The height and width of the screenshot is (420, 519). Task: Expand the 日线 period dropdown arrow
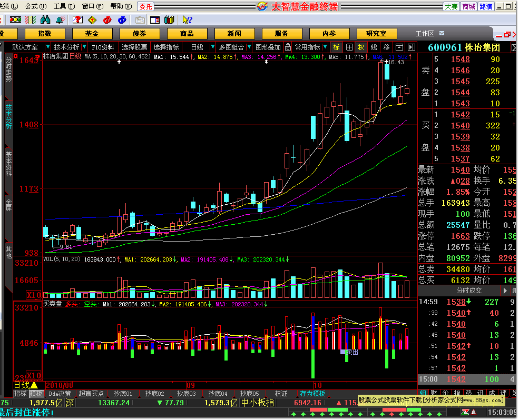pyautogui.click(x=213, y=47)
